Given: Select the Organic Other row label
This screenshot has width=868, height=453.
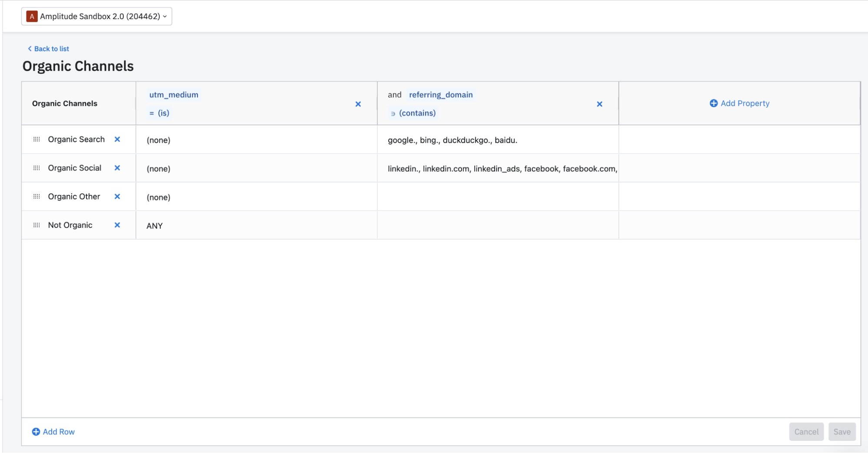Looking at the screenshot, I should (x=74, y=197).
